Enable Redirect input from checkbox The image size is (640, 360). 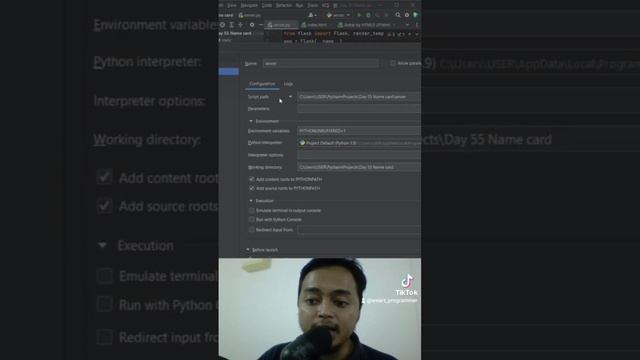tap(252, 230)
